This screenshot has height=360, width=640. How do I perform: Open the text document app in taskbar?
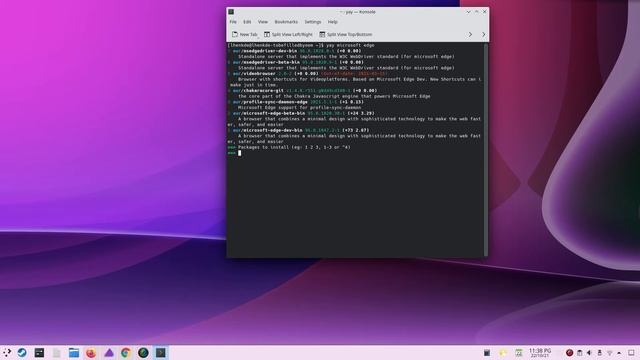click(57, 353)
